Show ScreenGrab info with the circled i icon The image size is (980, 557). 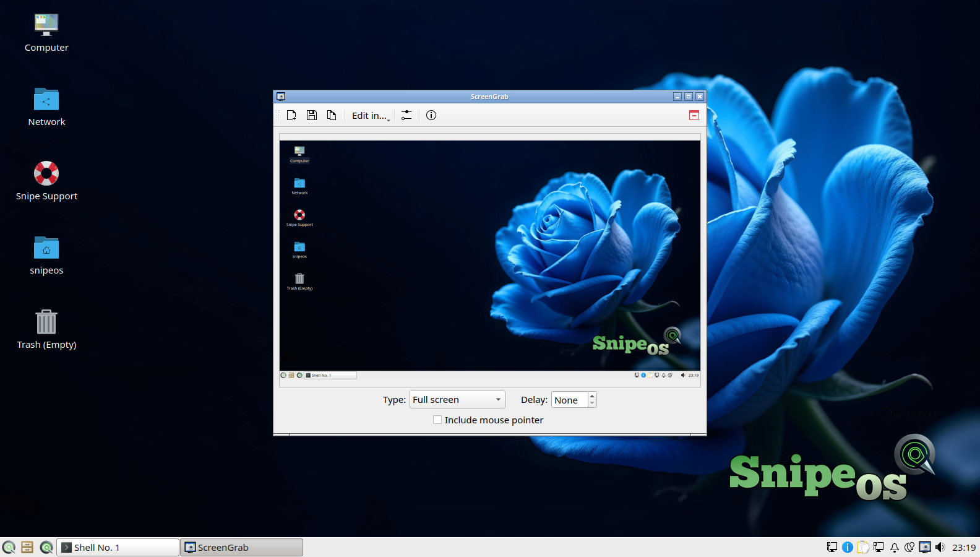[431, 115]
